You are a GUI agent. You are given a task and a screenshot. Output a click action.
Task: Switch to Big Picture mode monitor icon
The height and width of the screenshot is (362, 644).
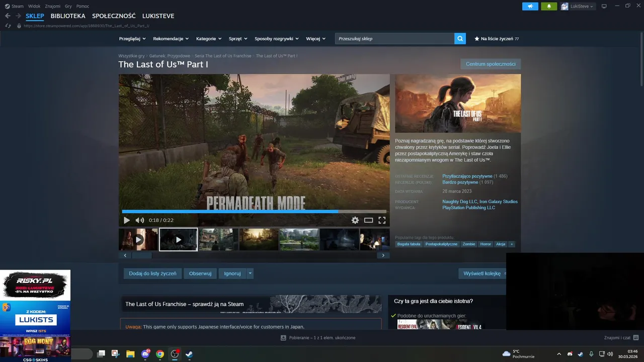[604, 6]
